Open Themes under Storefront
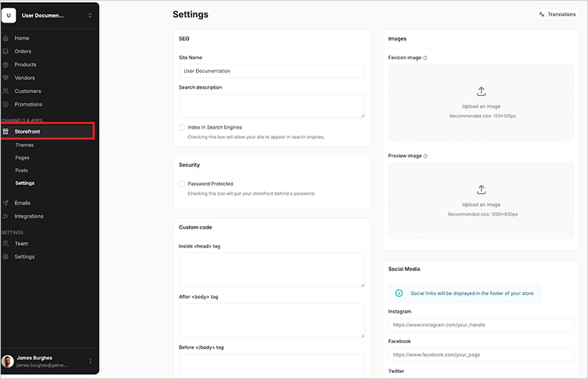Image resolution: width=588 pixels, height=379 pixels. 25,145
